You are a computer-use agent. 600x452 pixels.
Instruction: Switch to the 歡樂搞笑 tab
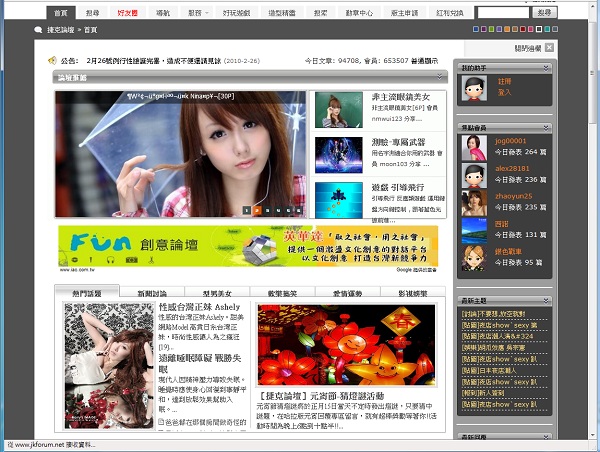click(x=282, y=294)
